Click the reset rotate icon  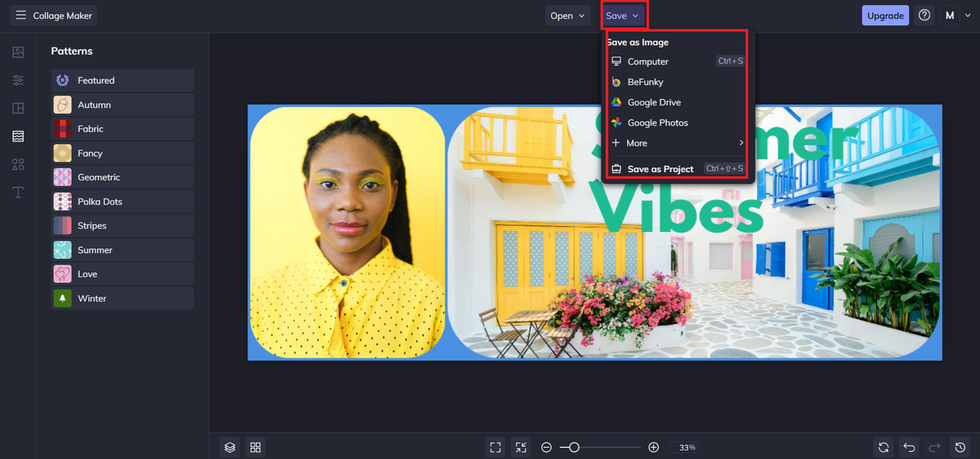(x=884, y=447)
